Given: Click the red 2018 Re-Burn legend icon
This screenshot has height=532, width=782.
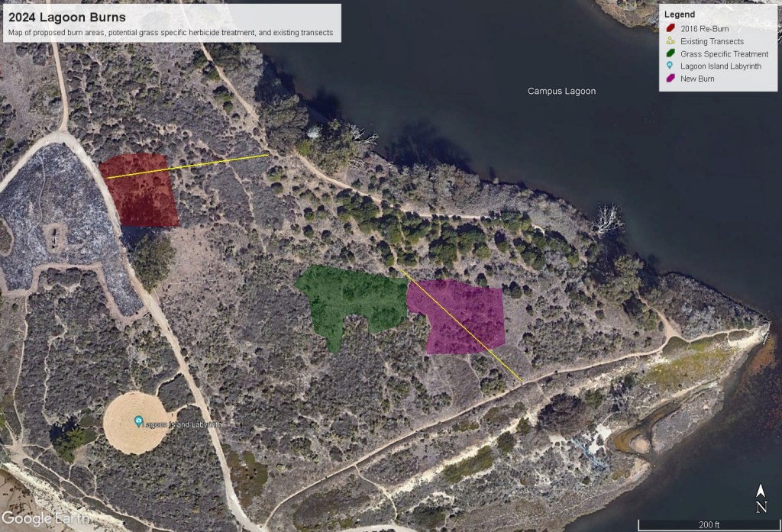Looking at the screenshot, I should coord(670,30).
